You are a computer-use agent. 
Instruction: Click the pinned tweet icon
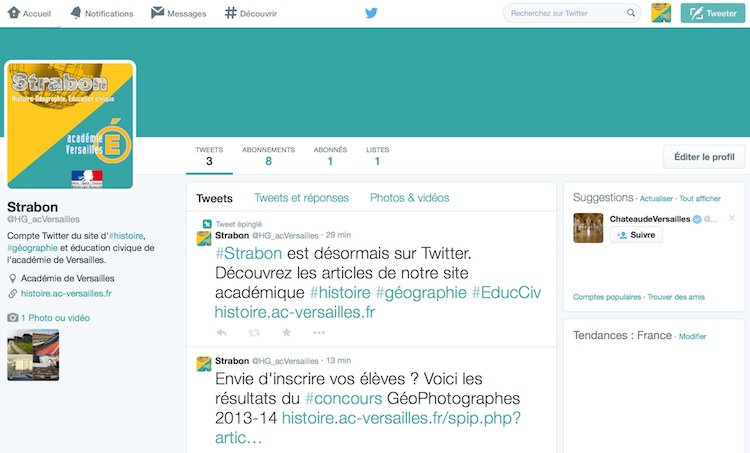click(207, 224)
